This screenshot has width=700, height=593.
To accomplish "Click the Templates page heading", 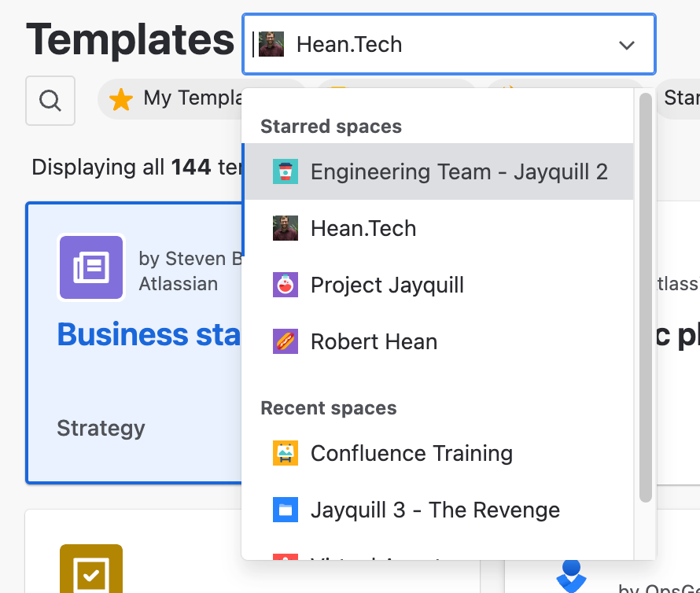I will [130, 41].
